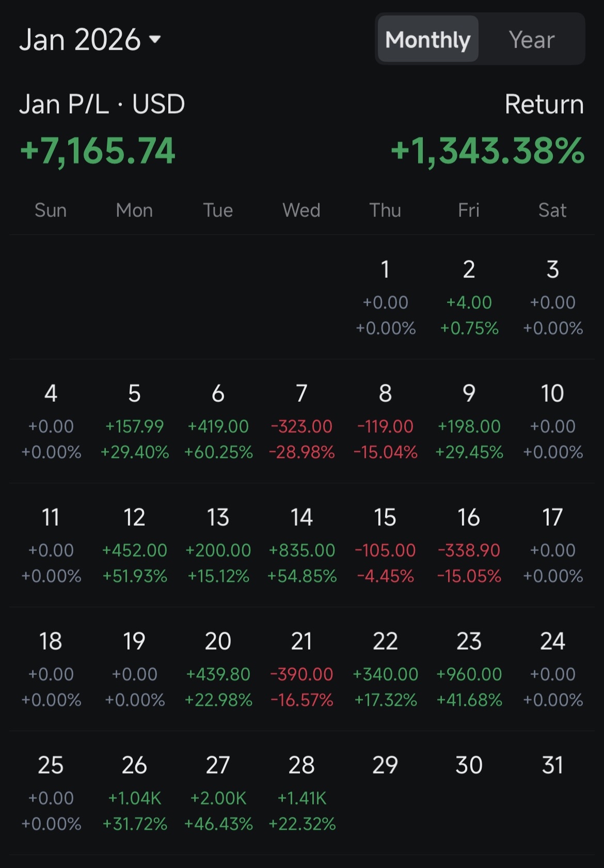Viewport: 604px width, 868px height.
Task: Open January 21 with -390.00 loss
Action: point(301,669)
